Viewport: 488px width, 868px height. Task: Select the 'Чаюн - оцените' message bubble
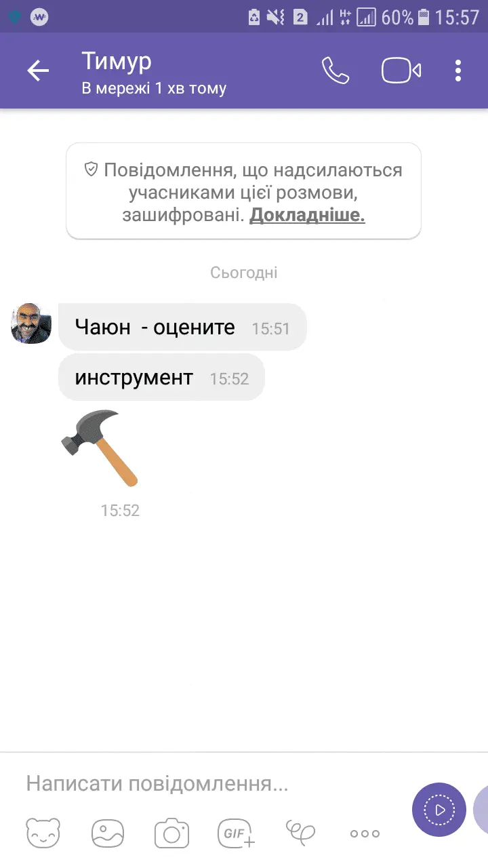click(182, 328)
